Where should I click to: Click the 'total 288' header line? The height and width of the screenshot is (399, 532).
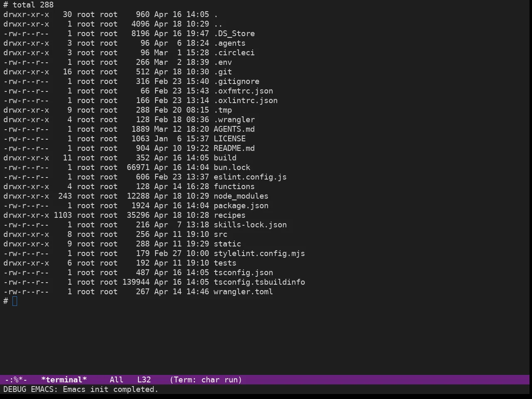point(33,5)
